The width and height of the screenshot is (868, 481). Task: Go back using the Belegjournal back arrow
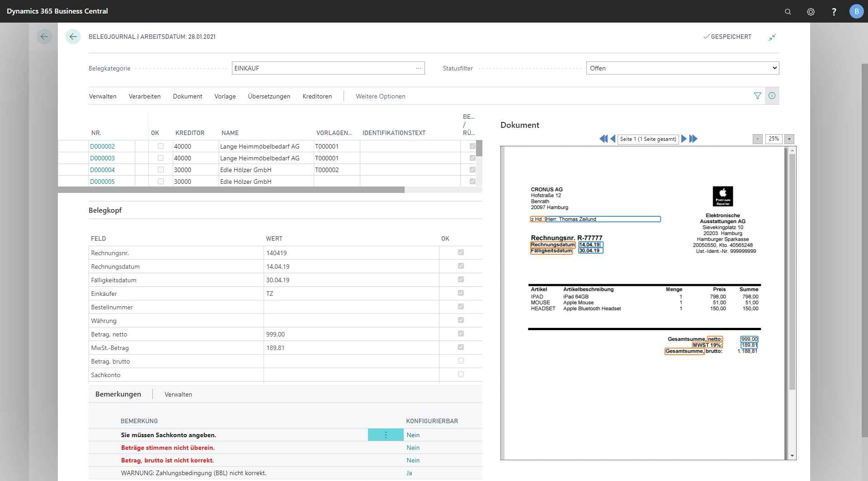(73, 37)
